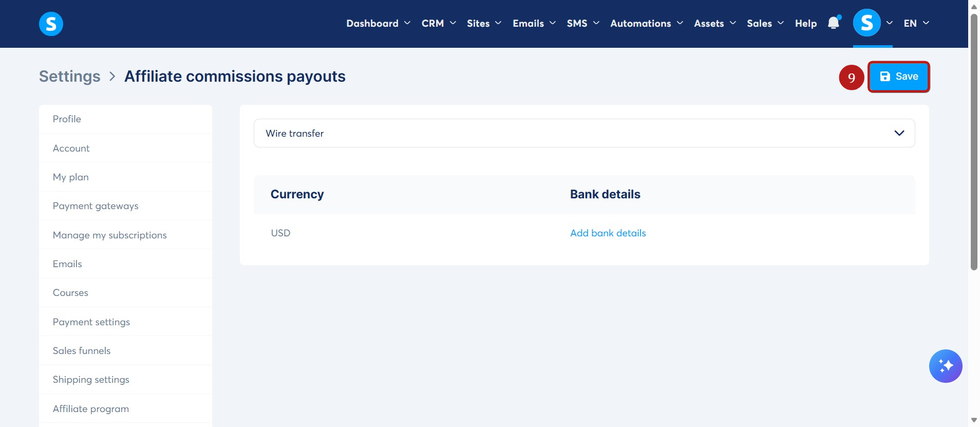This screenshot has height=427, width=980.
Task: Click the breadcrumb arrow after Settings
Action: pos(112,77)
